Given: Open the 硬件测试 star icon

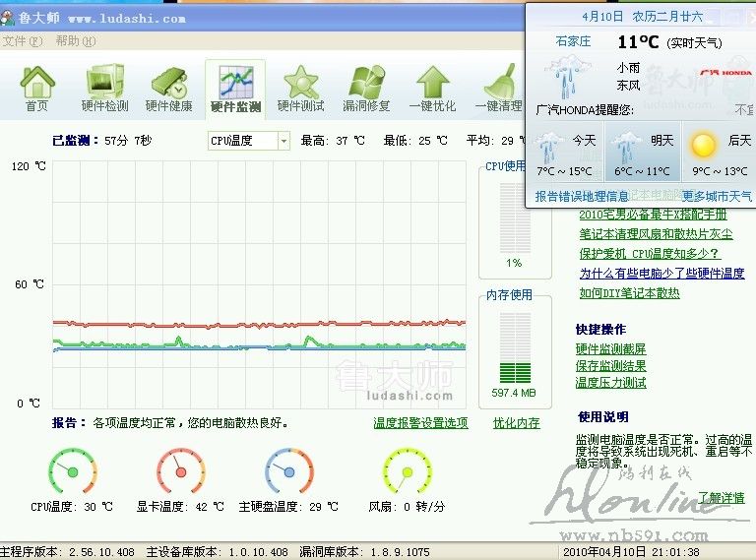Looking at the screenshot, I should point(301,89).
